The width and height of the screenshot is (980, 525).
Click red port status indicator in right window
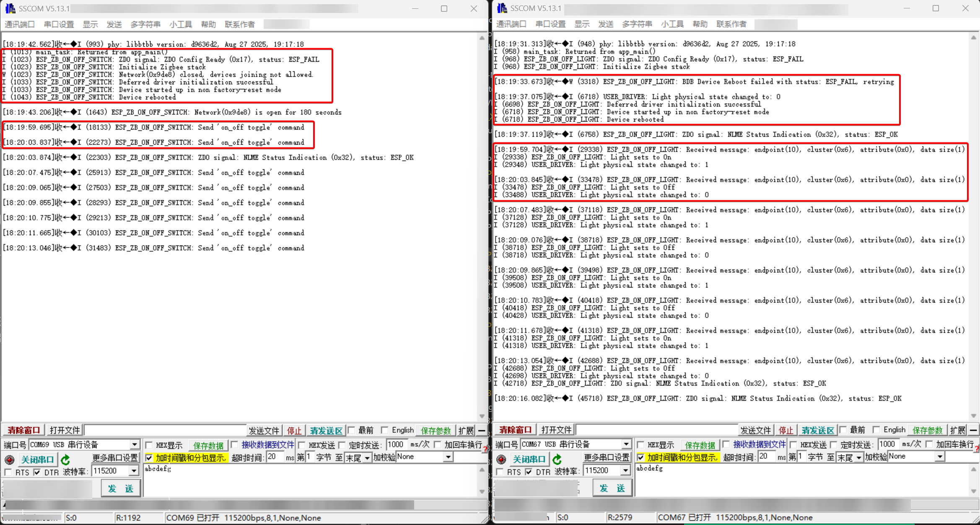pos(501,460)
